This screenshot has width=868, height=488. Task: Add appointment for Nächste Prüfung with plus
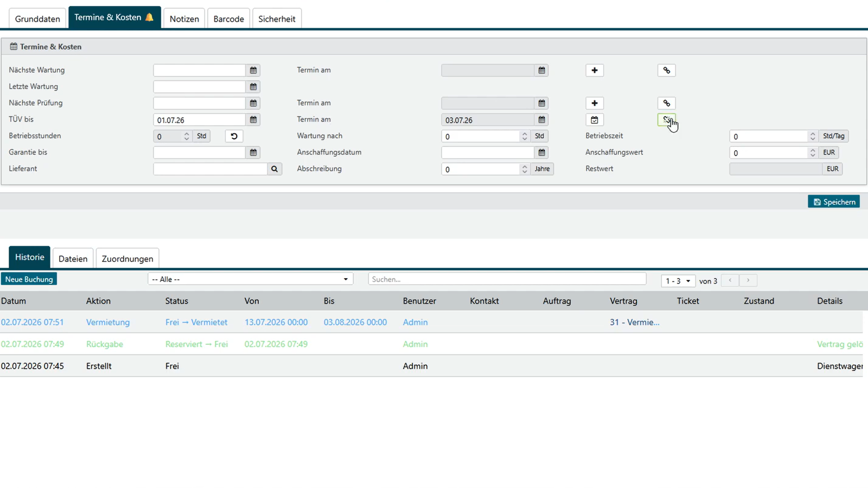click(595, 103)
